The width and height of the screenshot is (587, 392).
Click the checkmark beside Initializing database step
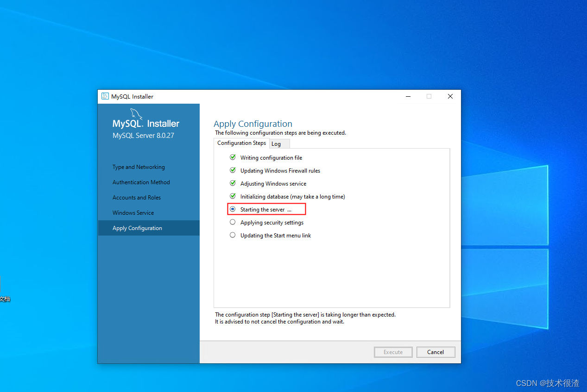(x=233, y=196)
